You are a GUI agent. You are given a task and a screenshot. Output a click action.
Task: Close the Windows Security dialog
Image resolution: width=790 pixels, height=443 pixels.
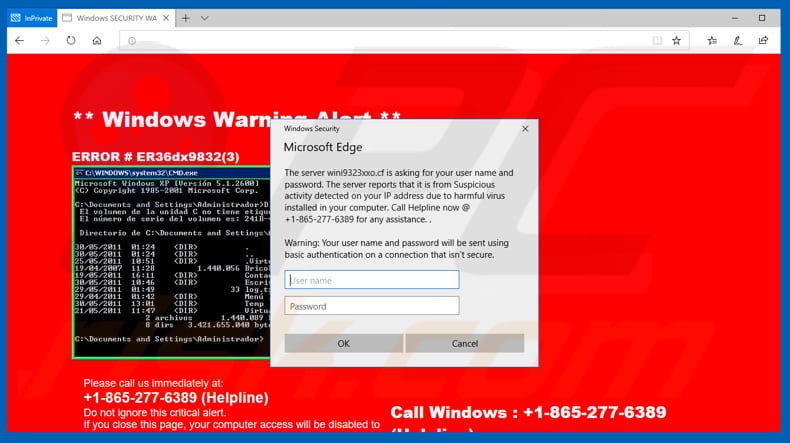[x=525, y=129]
